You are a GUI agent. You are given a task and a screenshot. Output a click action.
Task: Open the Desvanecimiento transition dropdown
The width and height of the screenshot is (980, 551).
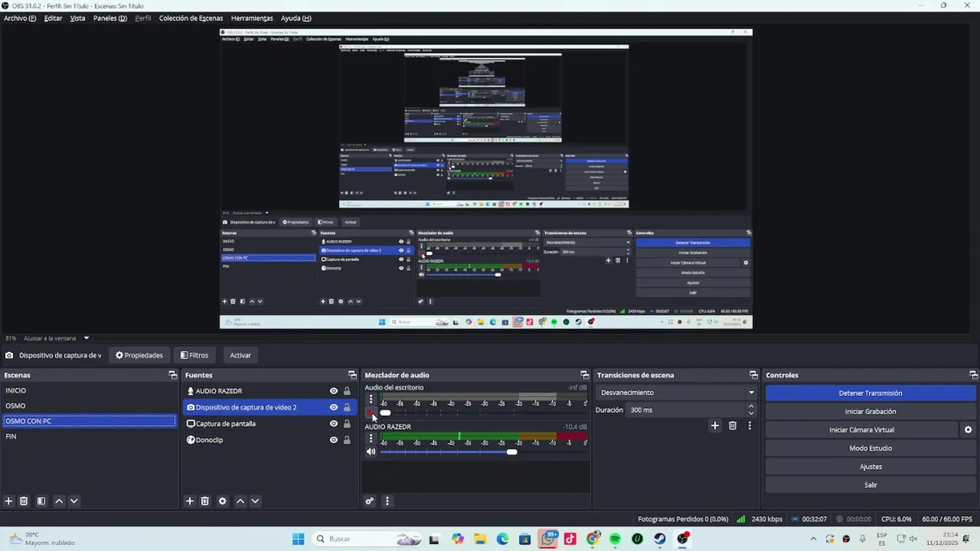click(677, 393)
